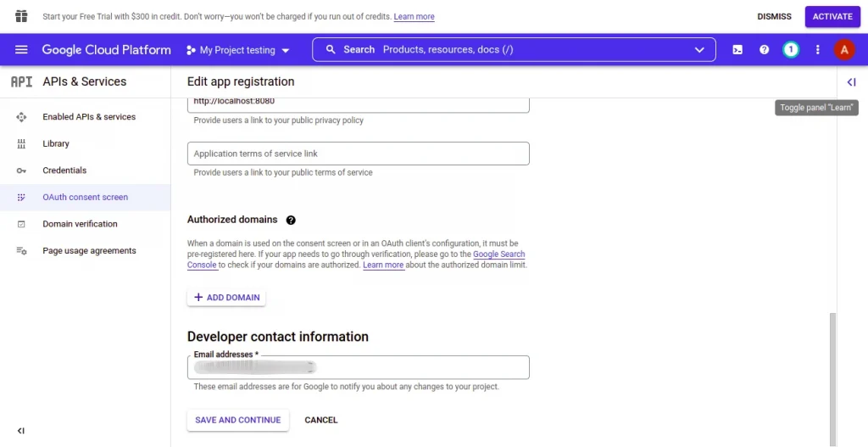Click the page vertical scrollbar
Screen dimensions: 868x447
(832, 377)
